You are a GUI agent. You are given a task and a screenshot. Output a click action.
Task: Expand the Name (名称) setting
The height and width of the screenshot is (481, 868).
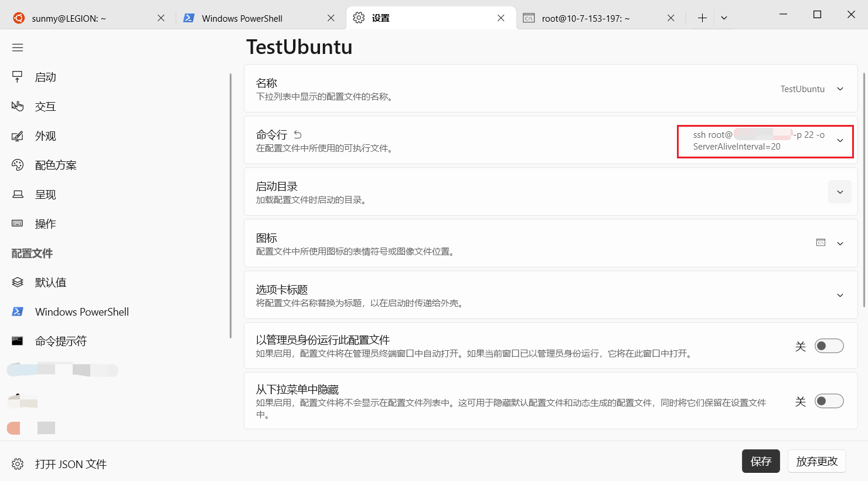[840, 89]
